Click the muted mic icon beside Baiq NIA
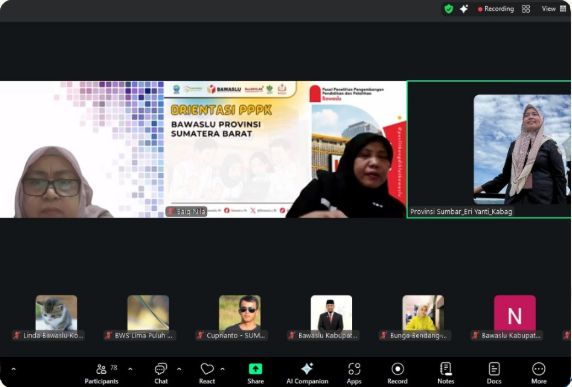The image size is (572, 387). (171, 212)
